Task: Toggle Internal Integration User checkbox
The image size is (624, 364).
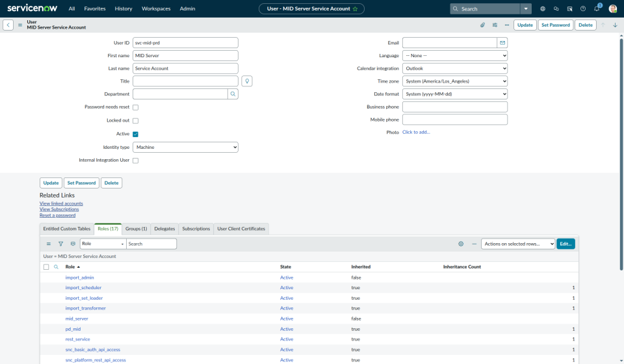Action: [x=135, y=161]
